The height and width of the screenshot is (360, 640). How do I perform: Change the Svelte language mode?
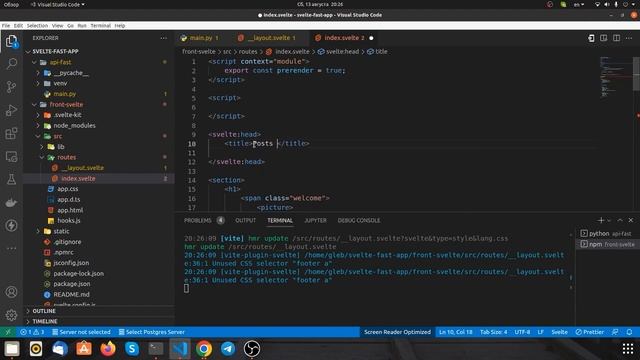click(x=560, y=332)
